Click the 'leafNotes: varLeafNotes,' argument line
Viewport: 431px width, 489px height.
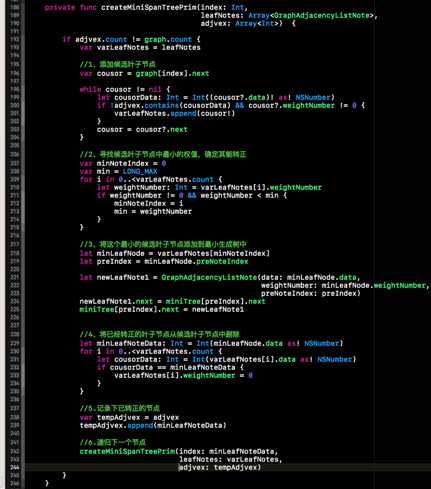[231, 459]
